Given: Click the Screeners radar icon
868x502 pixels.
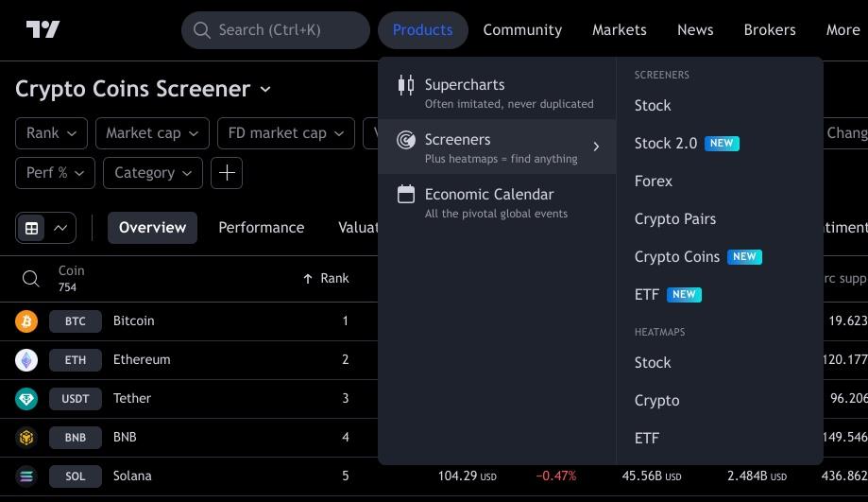Looking at the screenshot, I should click(x=406, y=140).
